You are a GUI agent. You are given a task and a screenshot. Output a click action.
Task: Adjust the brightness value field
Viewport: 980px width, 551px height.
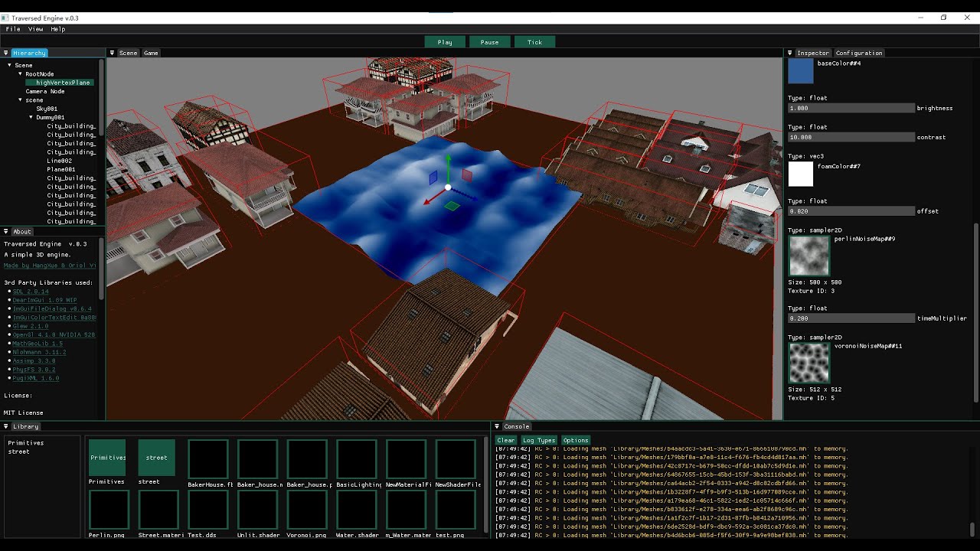point(851,108)
